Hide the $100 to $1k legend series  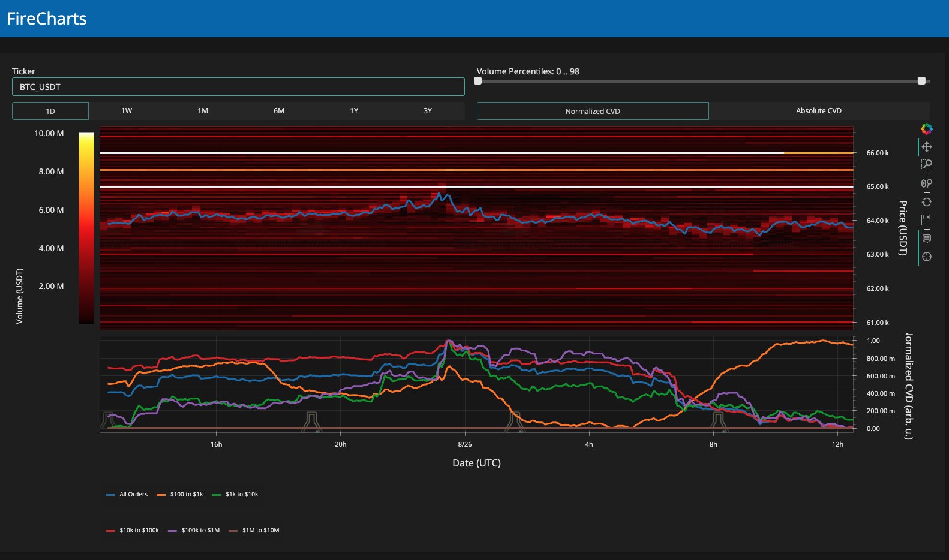186,495
